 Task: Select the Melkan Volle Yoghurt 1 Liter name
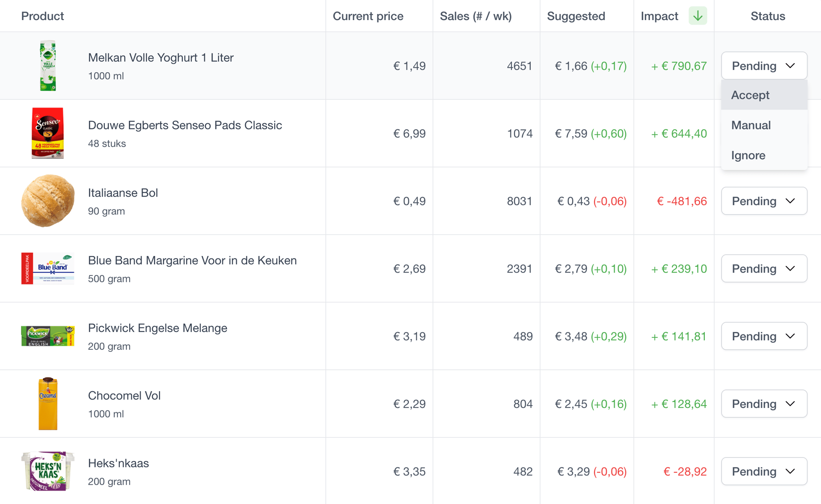point(161,57)
